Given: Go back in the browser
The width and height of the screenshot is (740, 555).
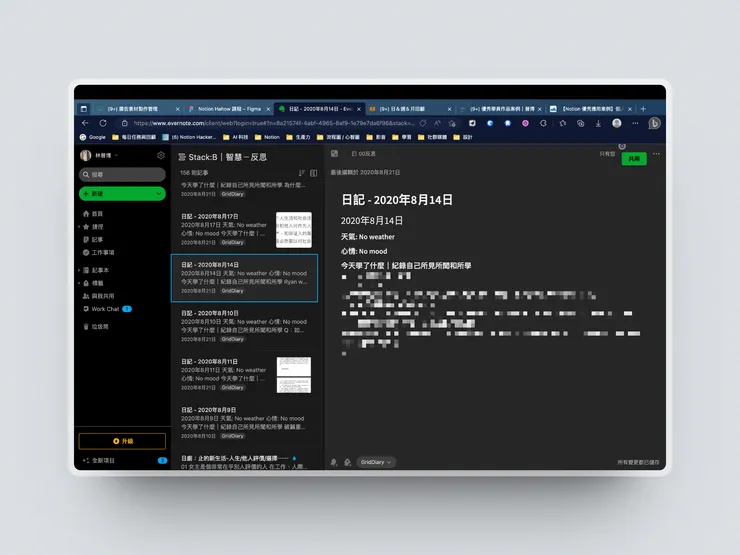Looking at the screenshot, I should pos(85,123).
